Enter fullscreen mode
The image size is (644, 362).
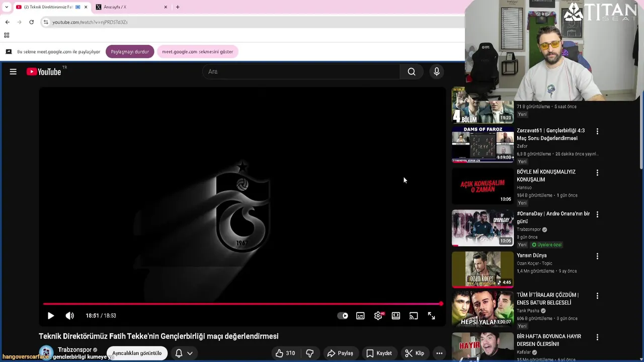click(431, 316)
